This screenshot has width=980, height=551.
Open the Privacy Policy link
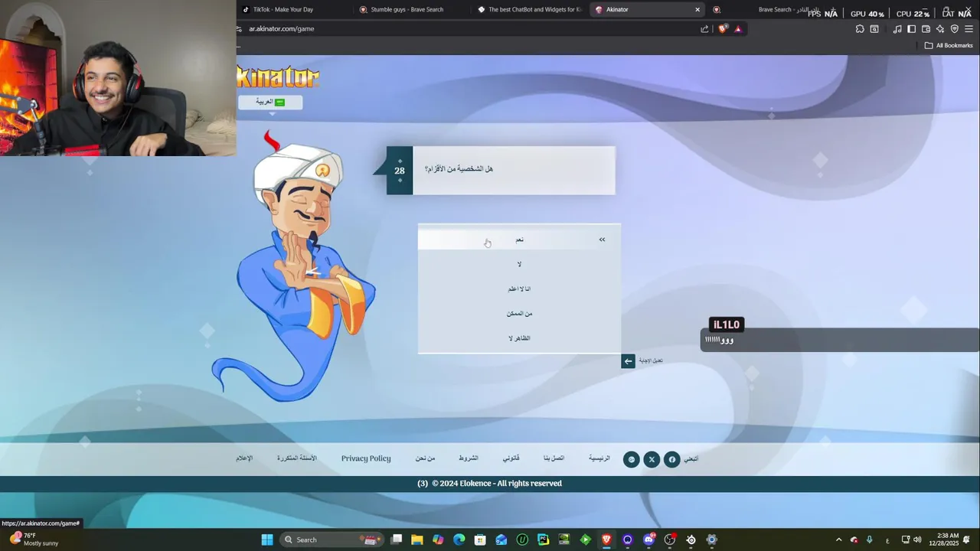point(366,458)
